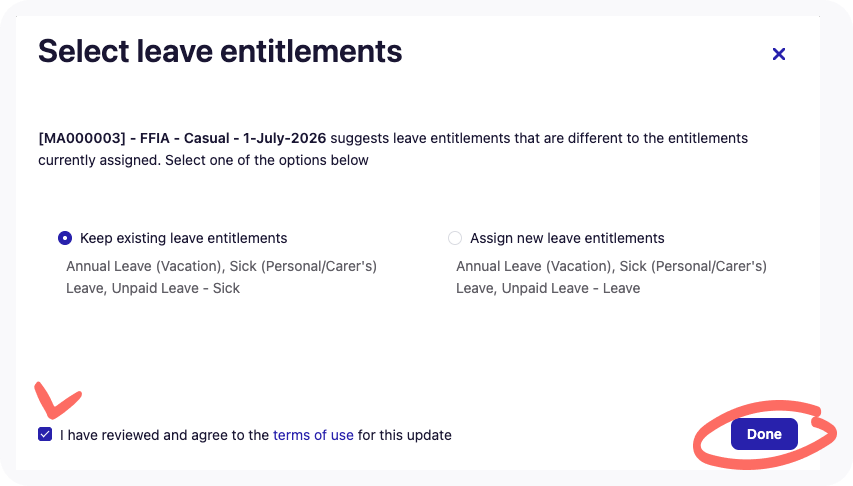The width and height of the screenshot is (853, 486).
Task: Click the 'Keep existing leave entitlements' label text
Action: 183,238
